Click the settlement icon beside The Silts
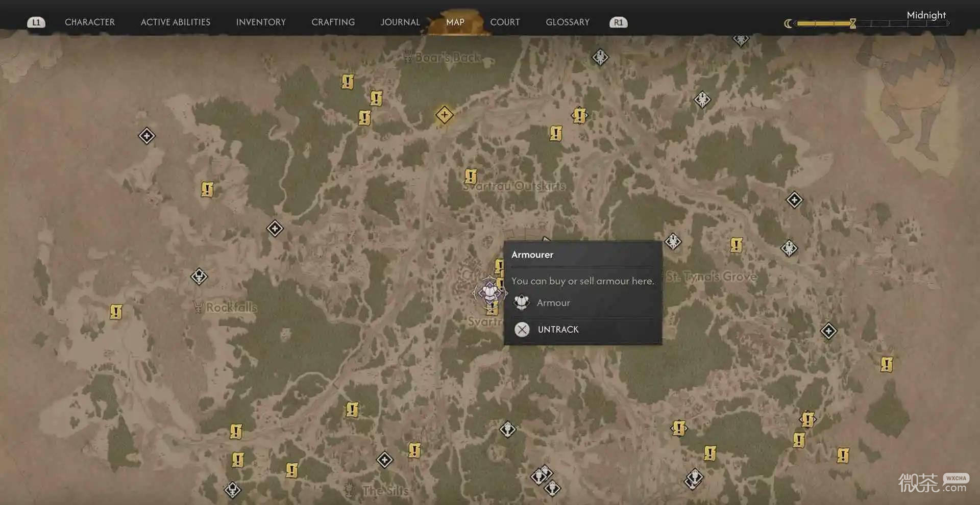 (349, 490)
